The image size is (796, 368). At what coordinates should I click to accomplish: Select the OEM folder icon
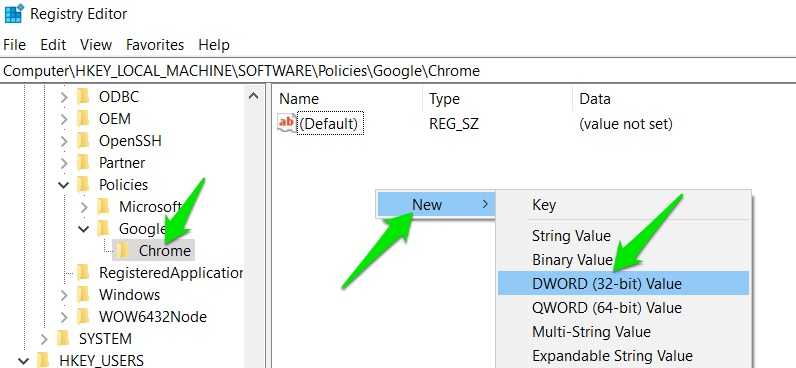pyautogui.click(x=84, y=119)
